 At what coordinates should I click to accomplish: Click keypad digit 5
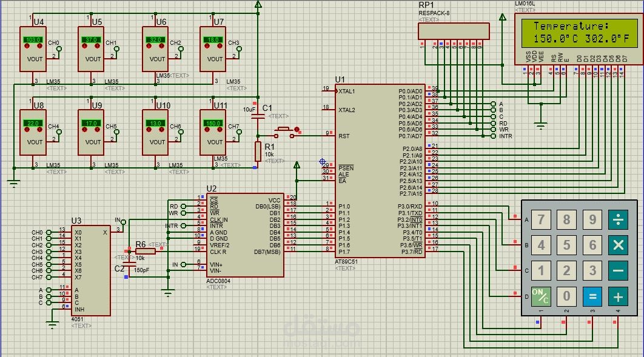coord(566,245)
